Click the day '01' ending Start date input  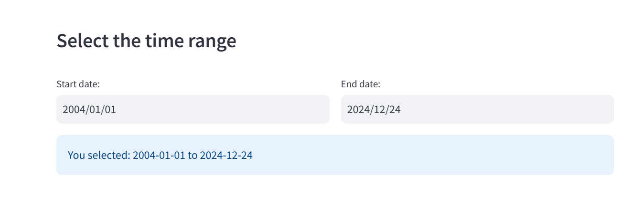pos(110,109)
